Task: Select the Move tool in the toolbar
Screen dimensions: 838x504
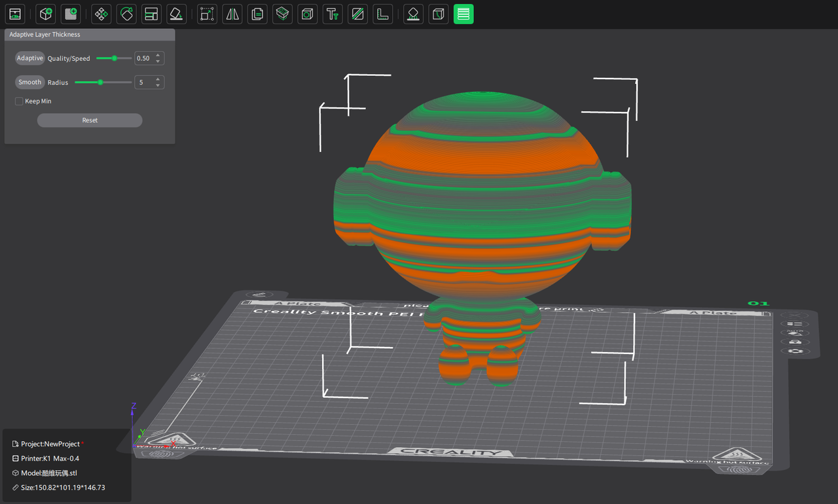Action: click(101, 14)
